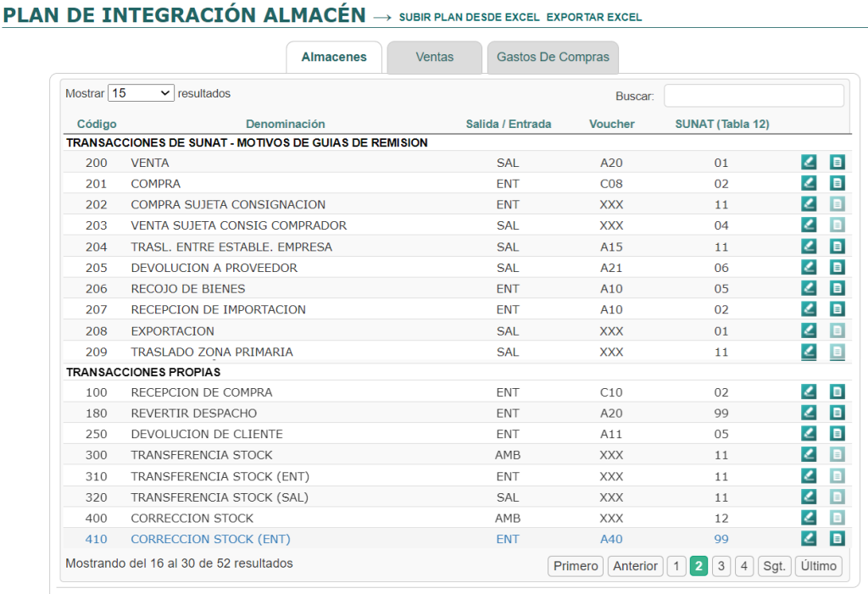Image resolution: width=868 pixels, height=594 pixels.
Task: Edit the TRASL. ENTRE ESTABLE. EMPRESA row
Action: (809, 246)
